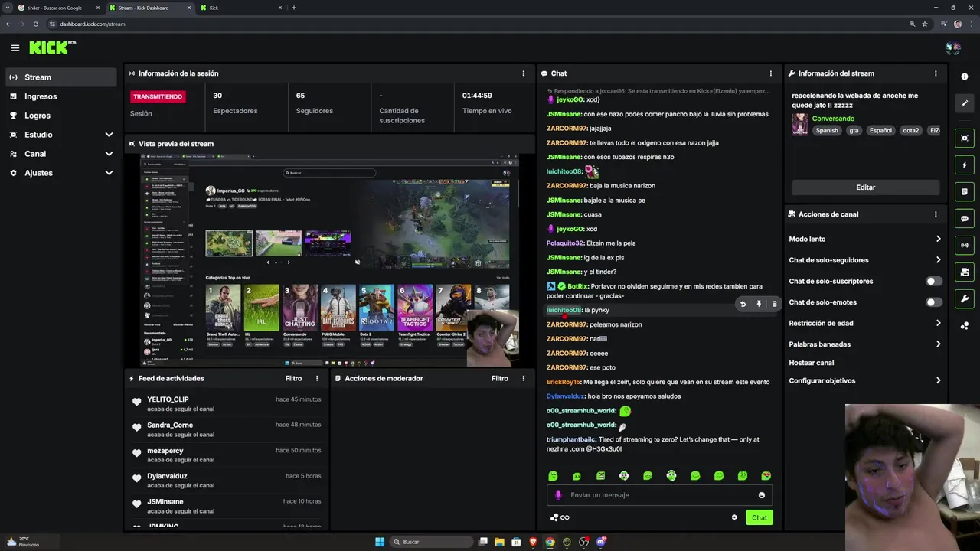Open Palabras baneadas options arrow
Image resolution: width=980 pixels, height=551 pixels.
tap(938, 344)
